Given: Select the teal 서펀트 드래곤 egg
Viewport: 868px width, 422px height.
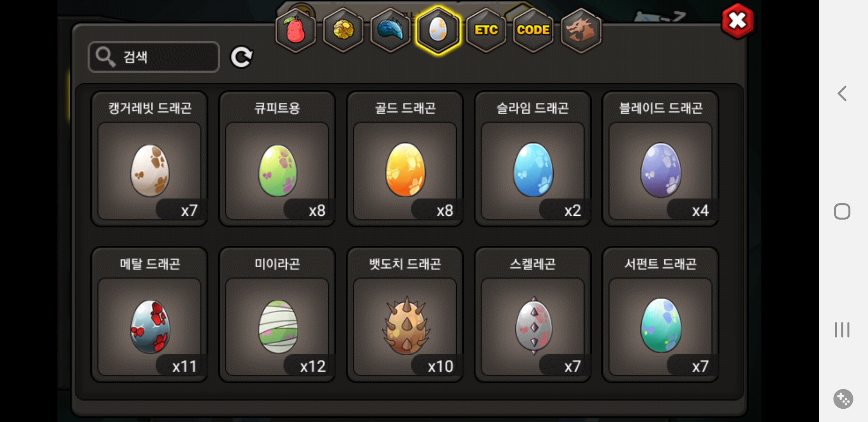Looking at the screenshot, I should click(x=660, y=315).
